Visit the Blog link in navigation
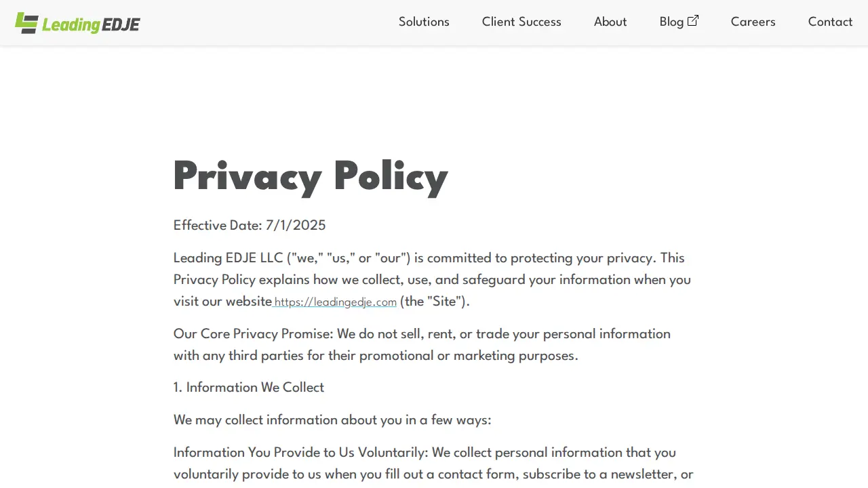Viewport: 868px width, 488px height. click(x=671, y=22)
